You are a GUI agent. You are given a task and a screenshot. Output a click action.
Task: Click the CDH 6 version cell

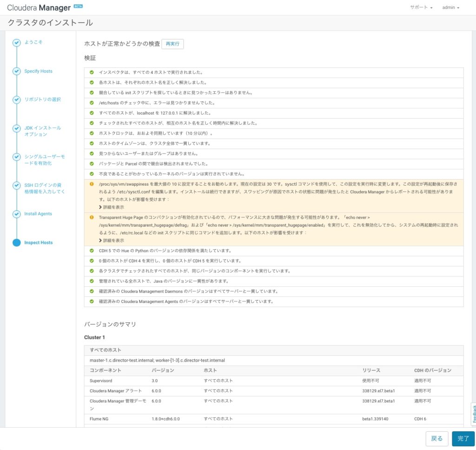tap(420, 419)
